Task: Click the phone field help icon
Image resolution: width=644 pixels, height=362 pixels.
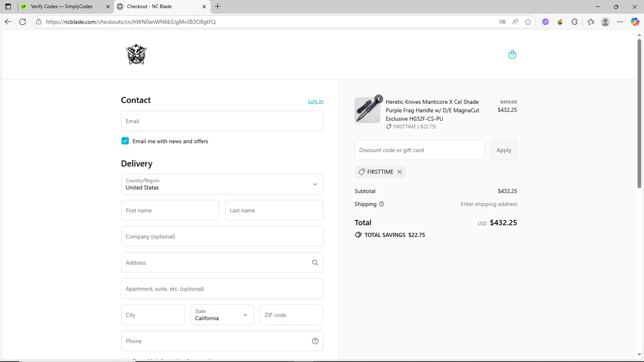Action: (315, 341)
